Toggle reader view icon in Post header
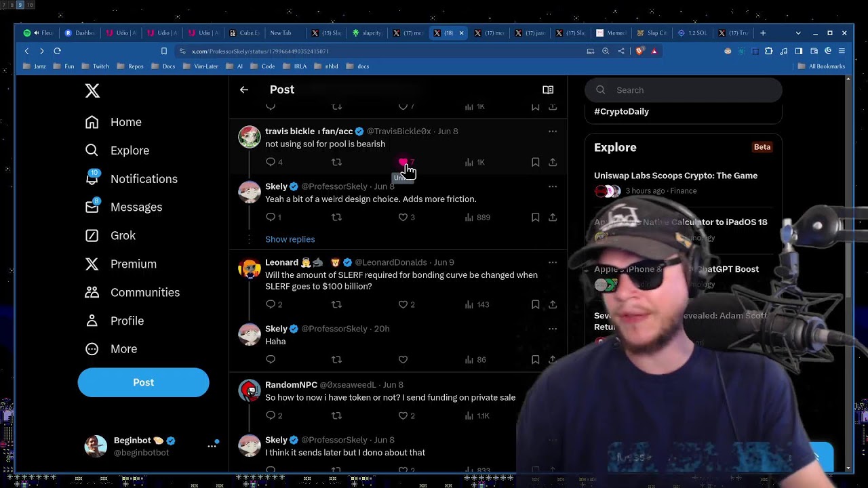868x488 pixels. [x=548, y=89]
